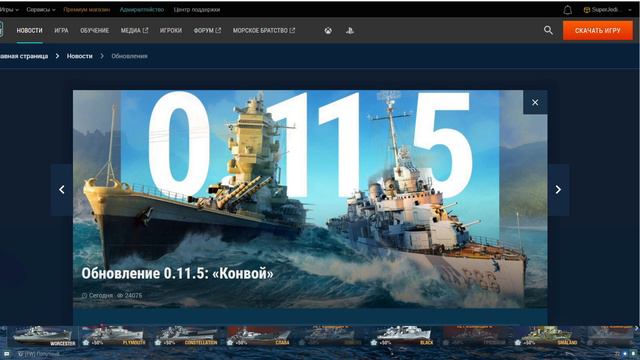The image size is (640, 360).
Task: Go to the next slide arrow
Action: (x=558, y=190)
